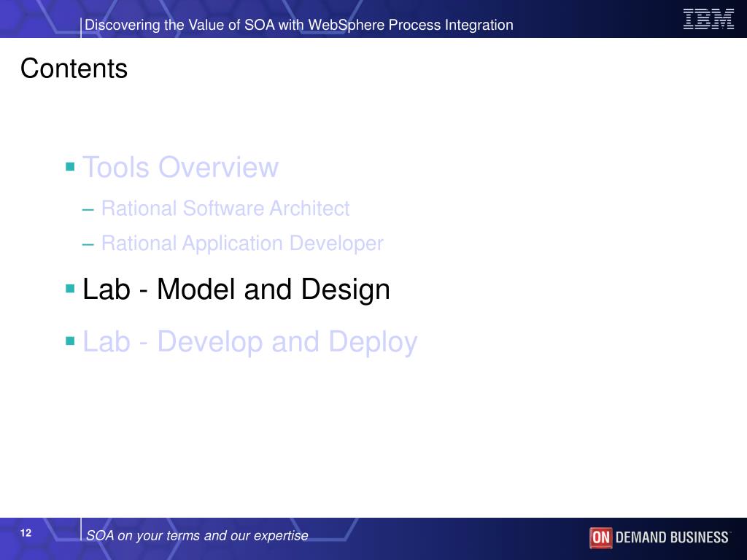The height and width of the screenshot is (560, 747).
Task: Select the 'Lab - Model and Design' line
Action: (236, 289)
